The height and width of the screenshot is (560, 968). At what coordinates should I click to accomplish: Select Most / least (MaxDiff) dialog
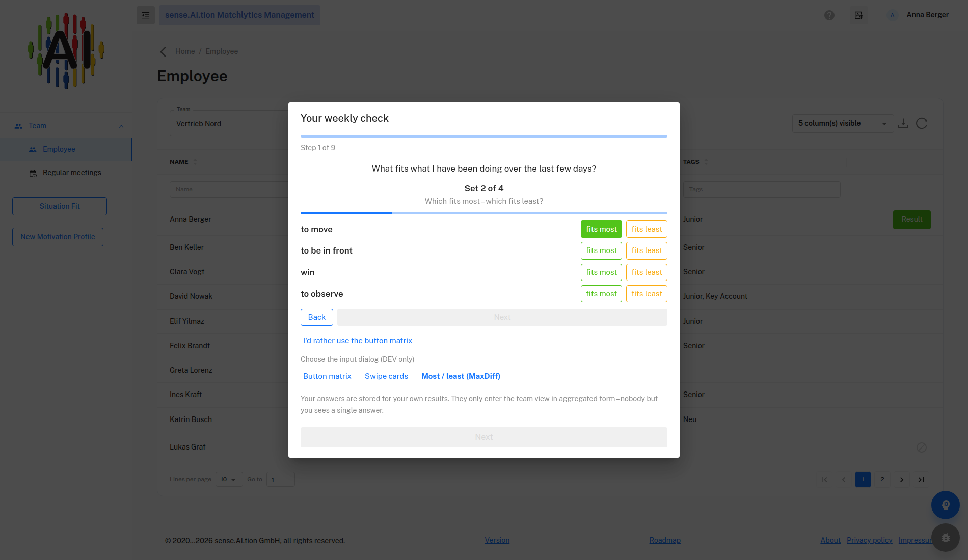tap(461, 376)
